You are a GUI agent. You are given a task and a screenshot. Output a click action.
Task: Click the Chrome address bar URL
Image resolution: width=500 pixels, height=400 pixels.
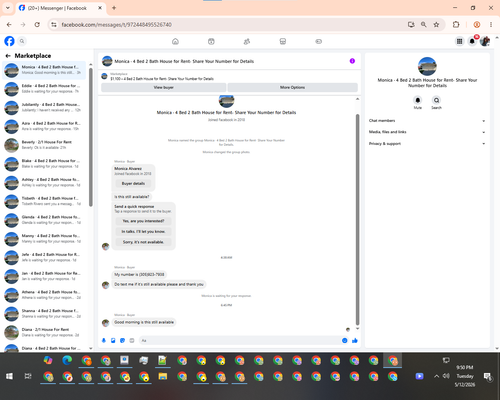(x=117, y=25)
